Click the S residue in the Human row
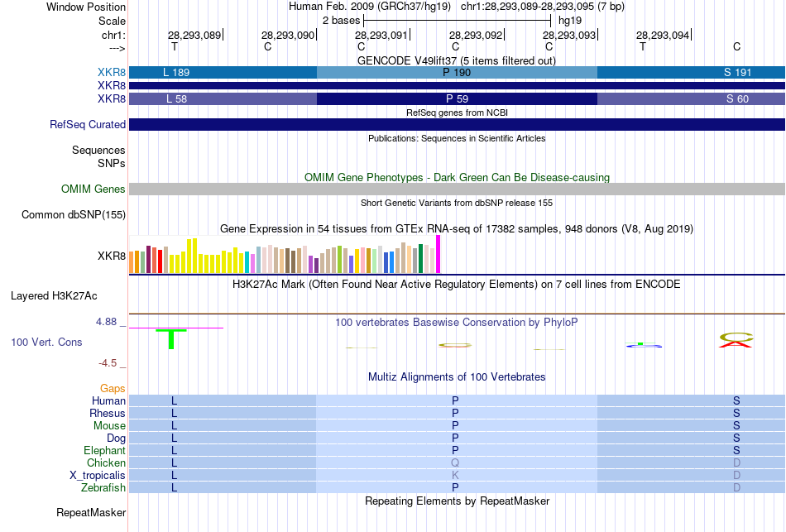The image size is (786, 532). pos(736,400)
